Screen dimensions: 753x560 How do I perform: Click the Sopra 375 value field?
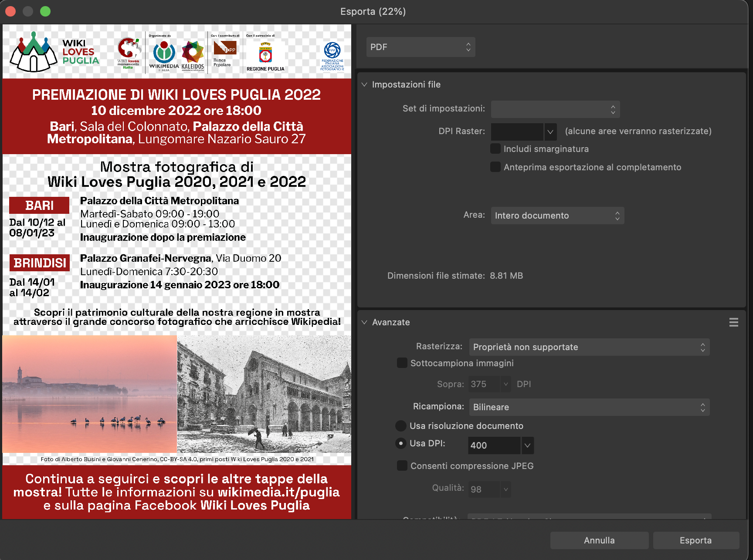[485, 384]
